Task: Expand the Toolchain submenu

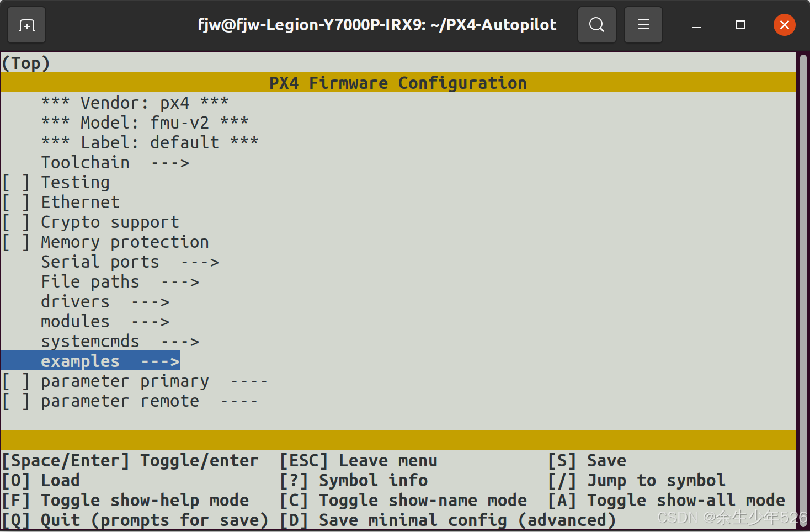Action: (86, 162)
